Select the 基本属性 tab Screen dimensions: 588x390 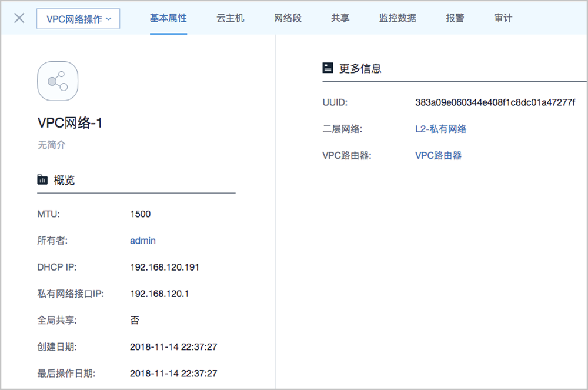tap(168, 18)
